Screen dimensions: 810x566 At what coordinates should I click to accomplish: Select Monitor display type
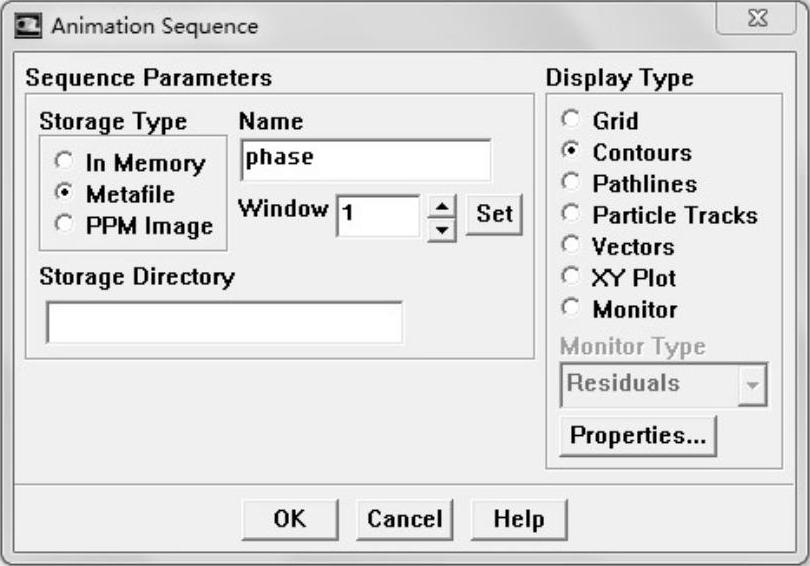pos(571,309)
